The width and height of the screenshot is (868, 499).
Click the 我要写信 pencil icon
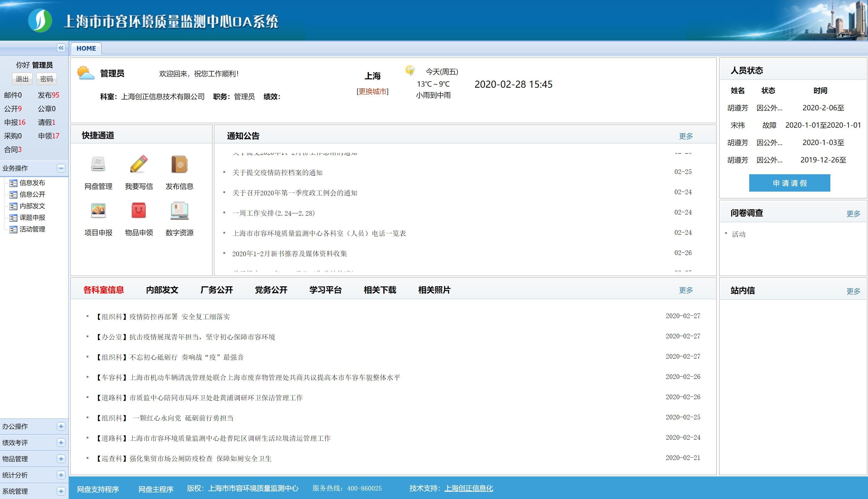click(139, 164)
